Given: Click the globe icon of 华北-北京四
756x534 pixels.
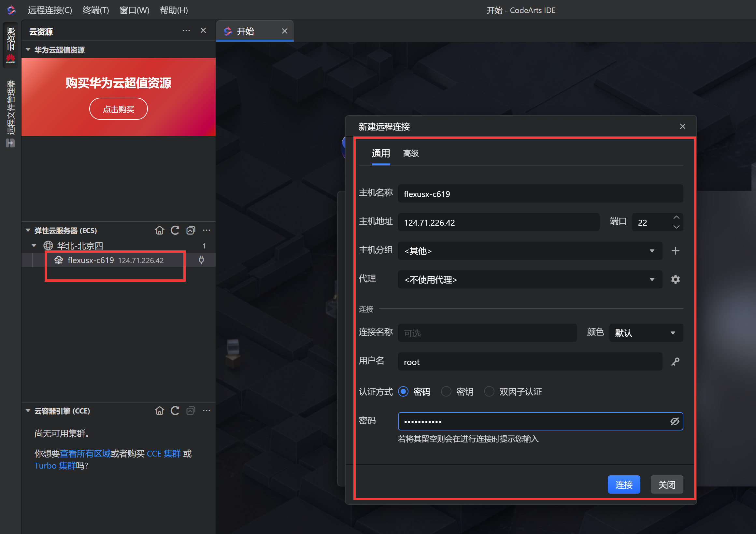Looking at the screenshot, I should pos(49,246).
